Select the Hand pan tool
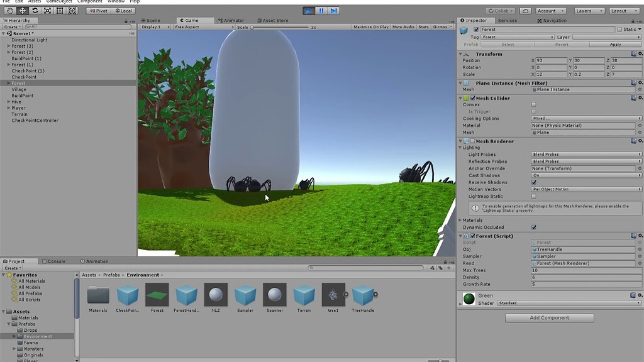Viewport: 644px width, 362px height. pyautogui.click(x=10, y=11)
